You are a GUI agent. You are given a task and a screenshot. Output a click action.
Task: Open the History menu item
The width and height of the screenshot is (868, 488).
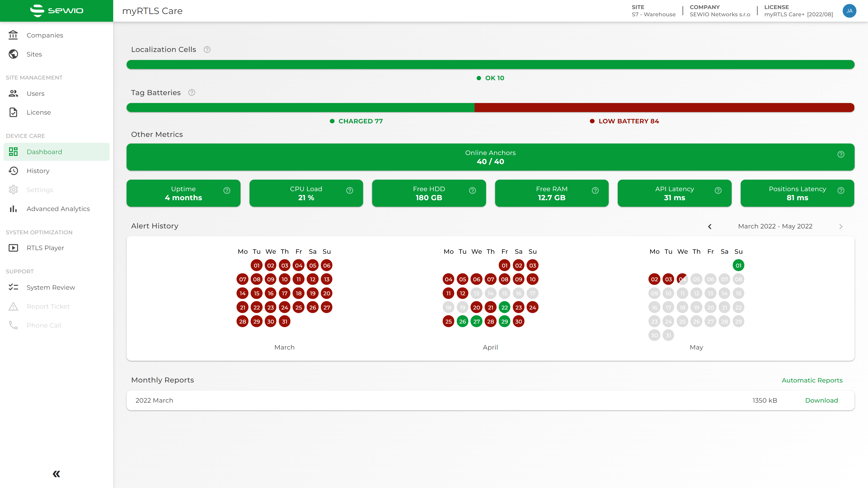click(38, 171)
